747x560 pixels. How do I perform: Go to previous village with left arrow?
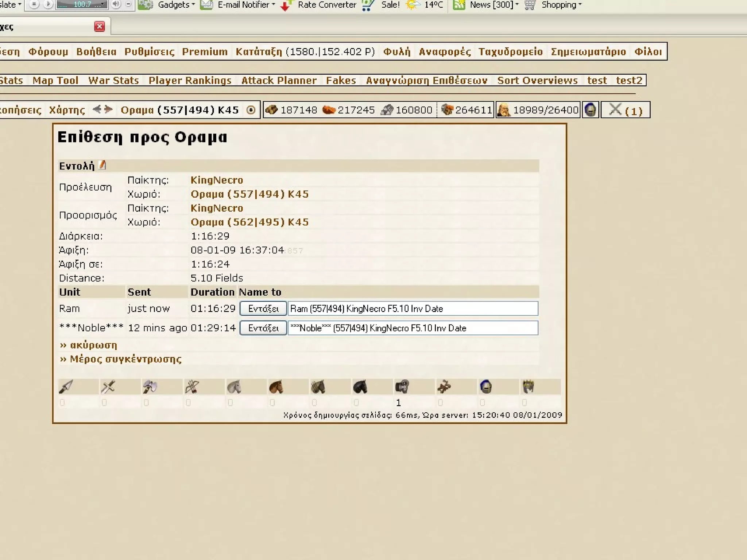point(97,109)
